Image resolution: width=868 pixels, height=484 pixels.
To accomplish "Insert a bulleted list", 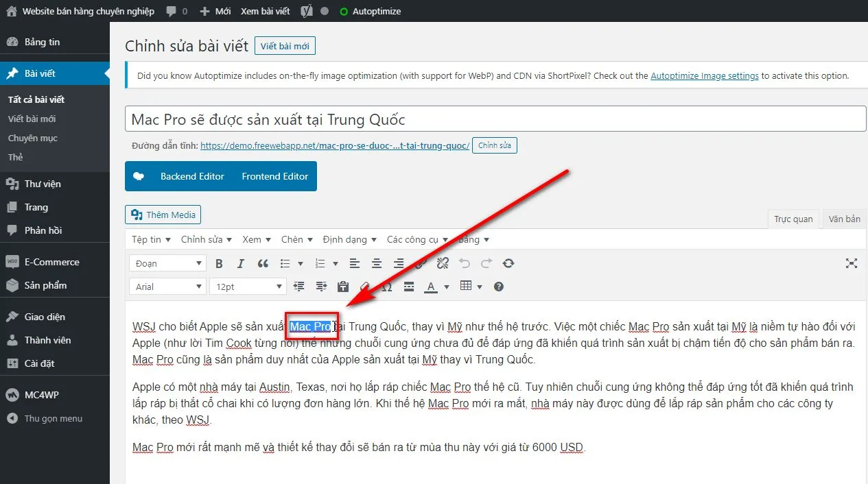I will point(285,263).
